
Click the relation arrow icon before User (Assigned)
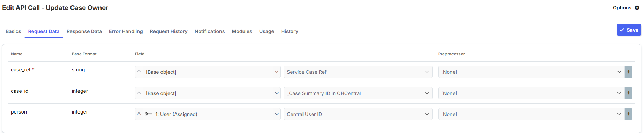[x=149, y=114]
